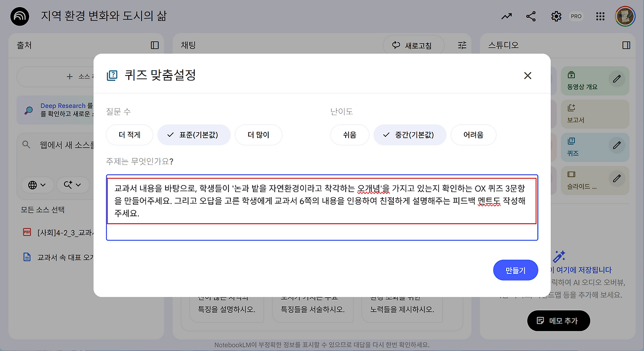644x351 pixels.
Task: Open the 보고서 studio tile
Action: click(595, 114)
